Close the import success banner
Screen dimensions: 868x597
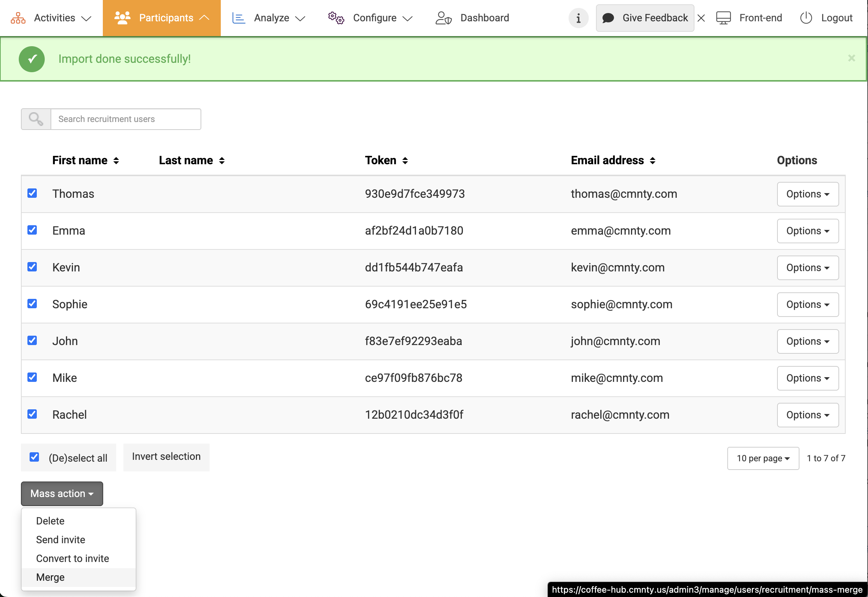(851, 58)
